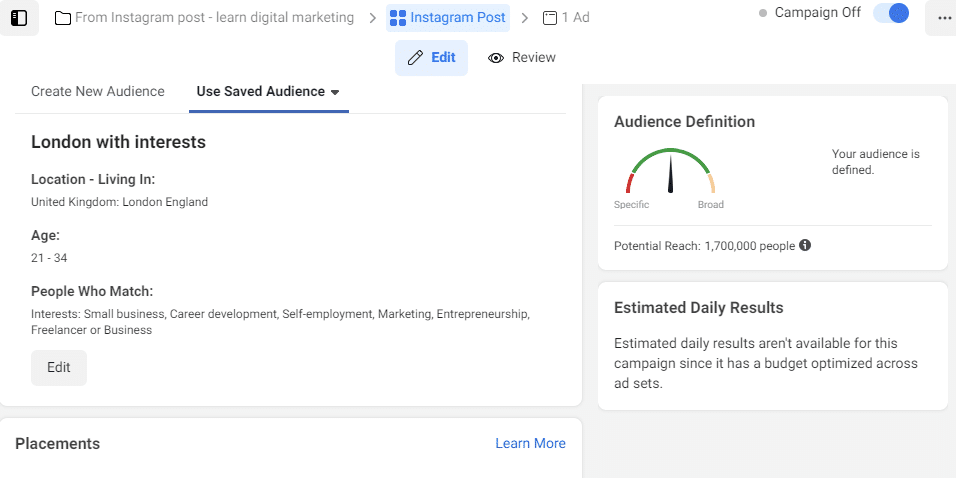956x478 pixels.
Task: Click the audience definition gauge meter
Action: pos(670,172)
